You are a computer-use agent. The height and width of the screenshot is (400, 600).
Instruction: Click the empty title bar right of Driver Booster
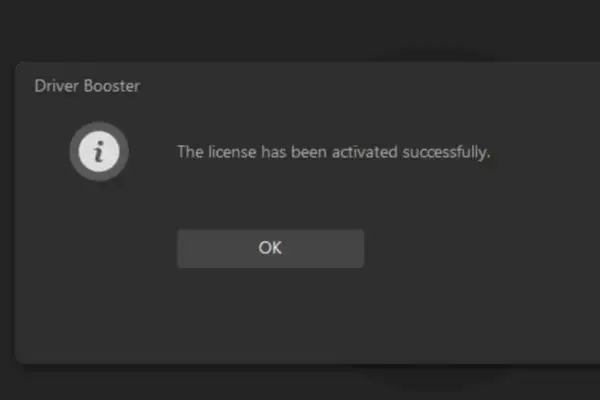coord(367,86)
